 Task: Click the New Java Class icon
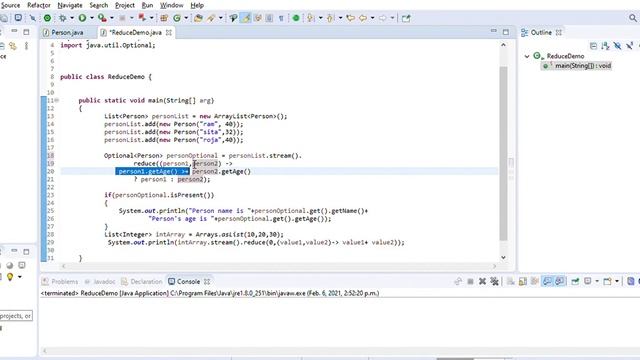click(177, 18)
